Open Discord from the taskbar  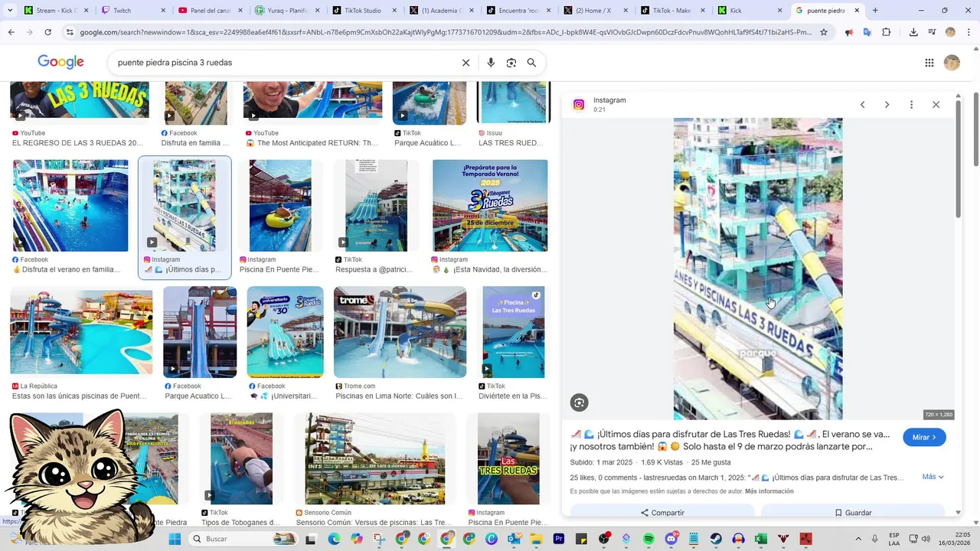click(671, 539)
